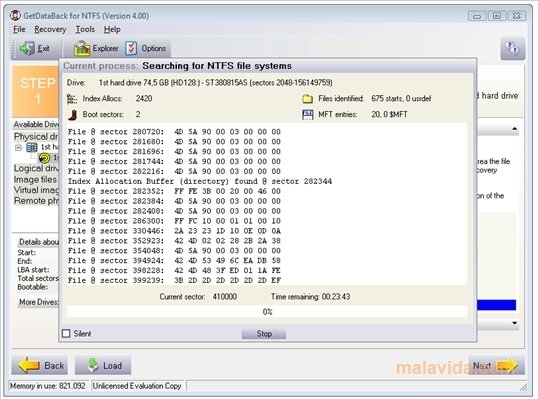Click the Time remaining 00:23:43 text
The height and width of the screenshot is (399, 538).
(x=311, y=296)
